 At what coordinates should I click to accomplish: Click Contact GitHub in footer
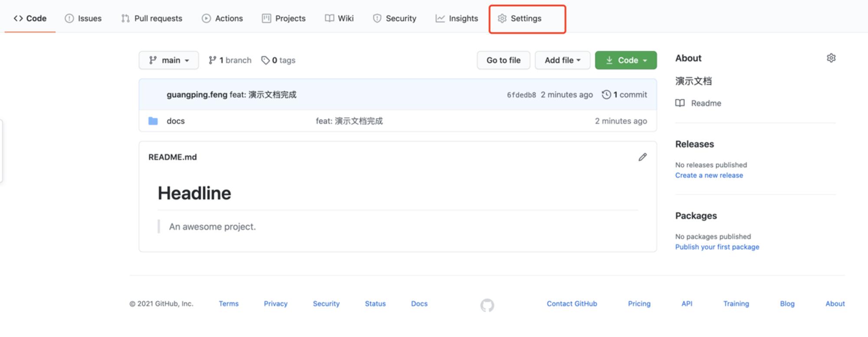(572, 304)
